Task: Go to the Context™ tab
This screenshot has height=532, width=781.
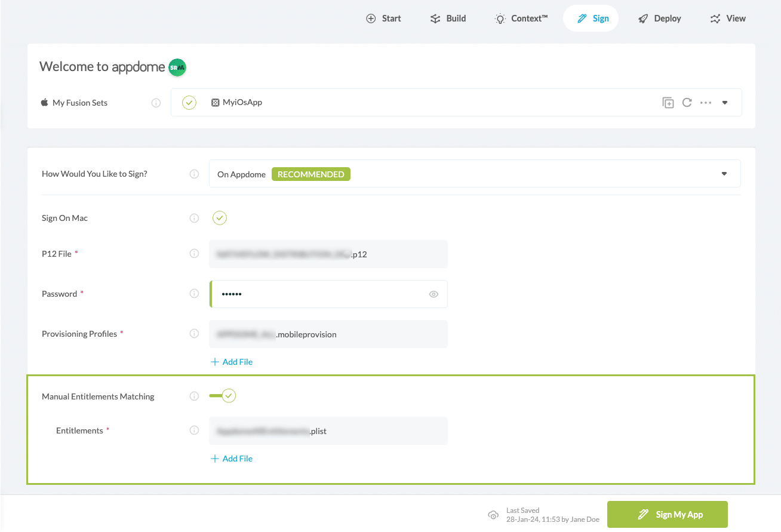Action: pos(521,19)
